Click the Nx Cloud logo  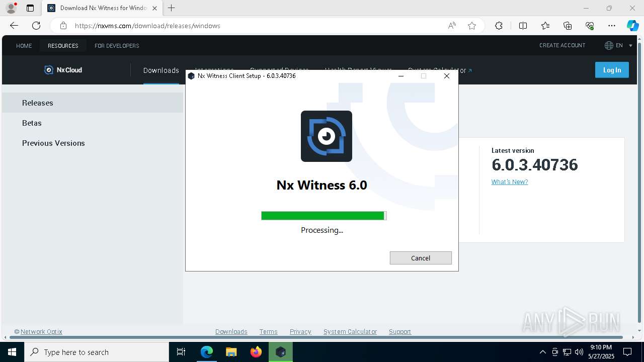tap(63, 70)
